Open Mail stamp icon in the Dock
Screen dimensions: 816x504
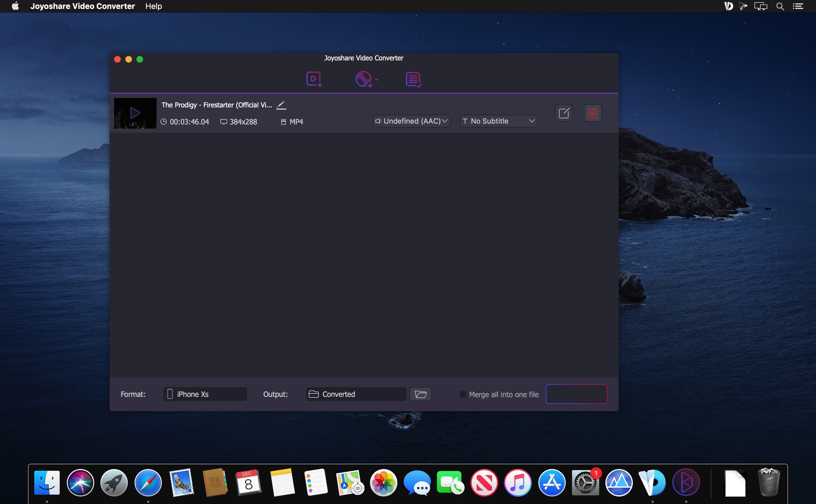(x=181, y=482)
